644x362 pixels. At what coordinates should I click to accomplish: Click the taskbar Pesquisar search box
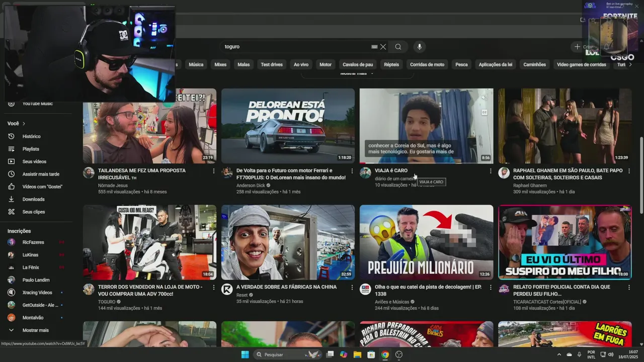point(287,354)
